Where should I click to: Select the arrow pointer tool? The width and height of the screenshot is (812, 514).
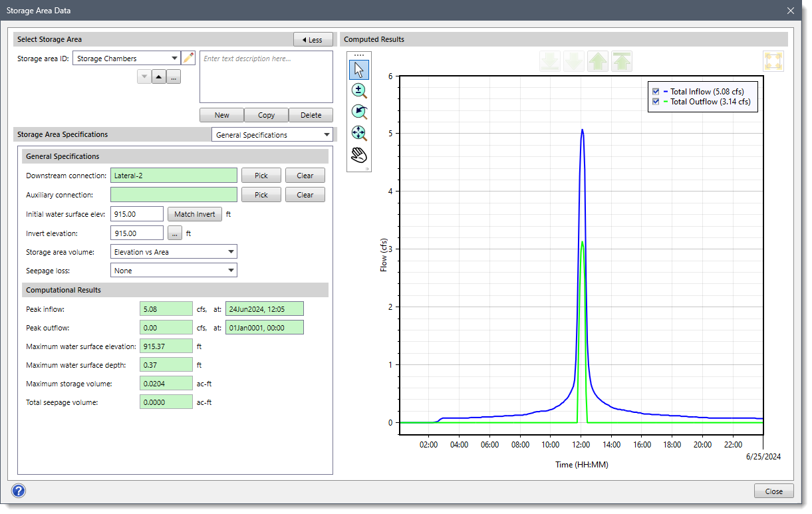pyautogui.click(x=359, y=69)
